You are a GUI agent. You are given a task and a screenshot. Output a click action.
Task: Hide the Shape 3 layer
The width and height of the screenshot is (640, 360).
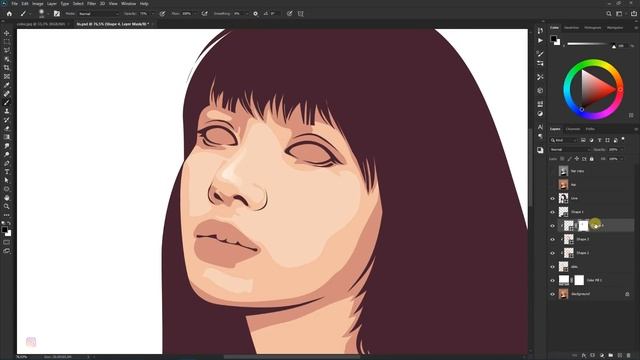point(553,239)
